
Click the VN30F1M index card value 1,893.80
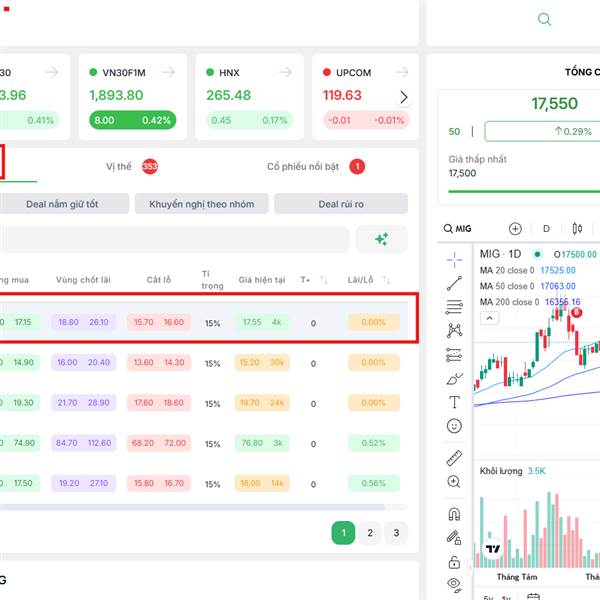click(x=116, y=95)
